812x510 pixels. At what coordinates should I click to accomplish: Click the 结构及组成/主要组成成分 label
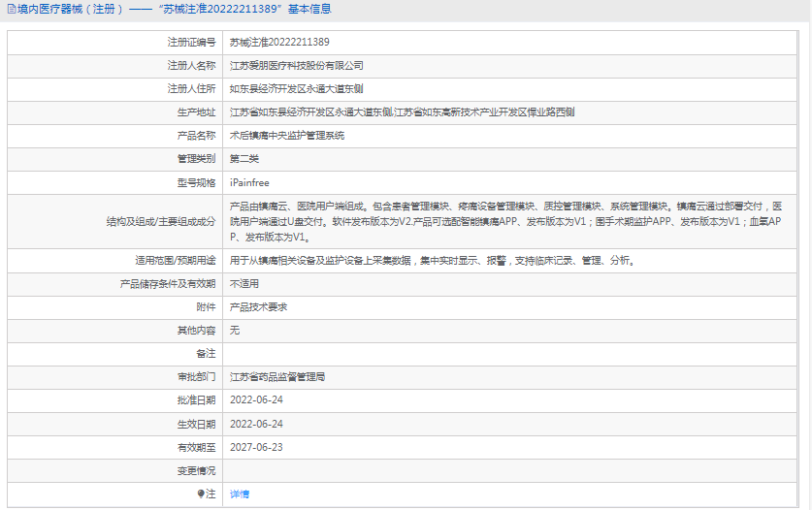(x=161, y=222)
